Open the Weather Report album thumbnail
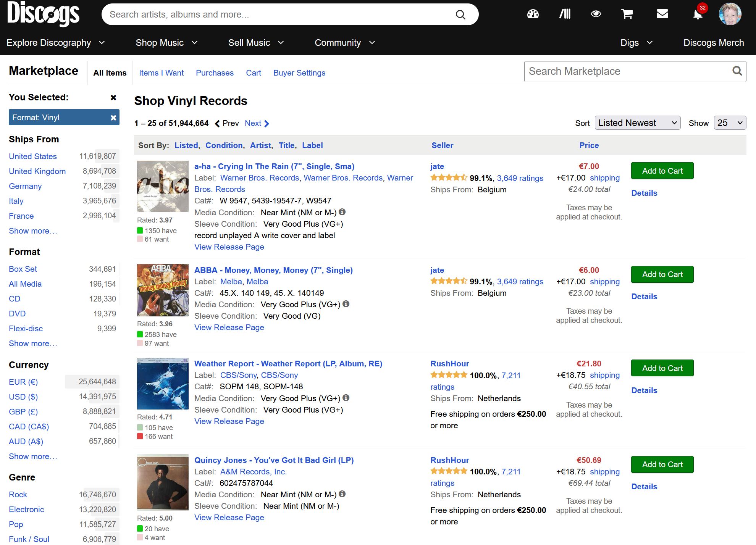The width and height of the screenshot is (756, 545). [x=163, y=384]
